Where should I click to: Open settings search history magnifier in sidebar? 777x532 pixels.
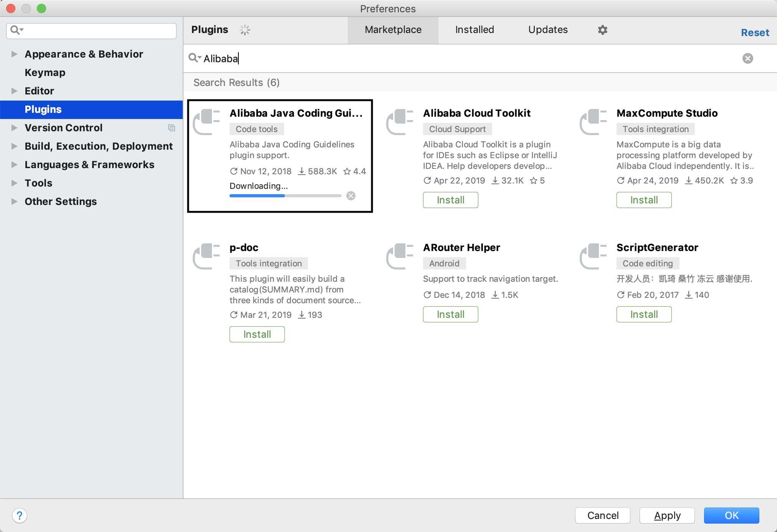tap(17, 30)
